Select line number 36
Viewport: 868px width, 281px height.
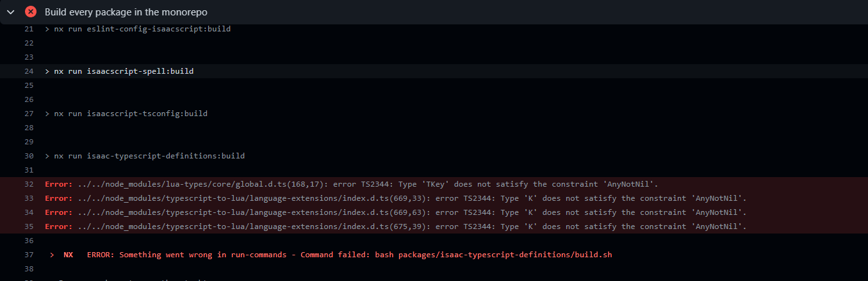[x=28, y=241]
